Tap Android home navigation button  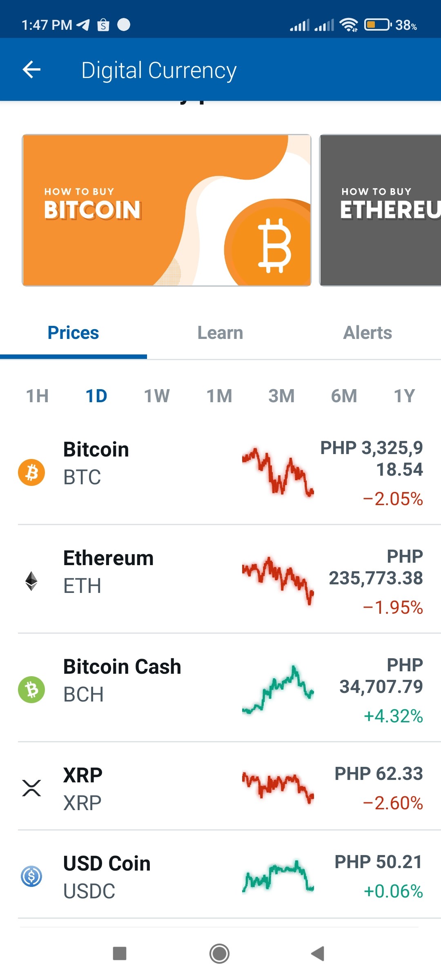pos(219,954)
